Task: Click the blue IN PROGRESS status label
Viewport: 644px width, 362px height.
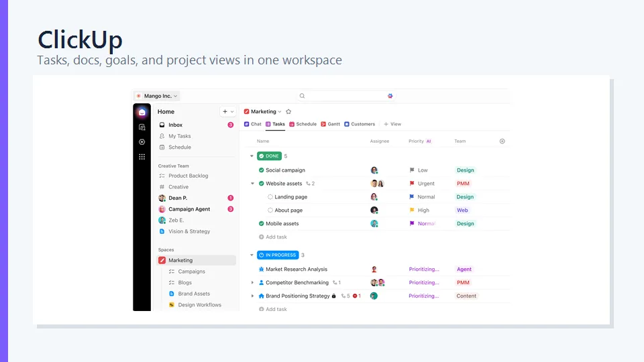Action: coord(278,255)
